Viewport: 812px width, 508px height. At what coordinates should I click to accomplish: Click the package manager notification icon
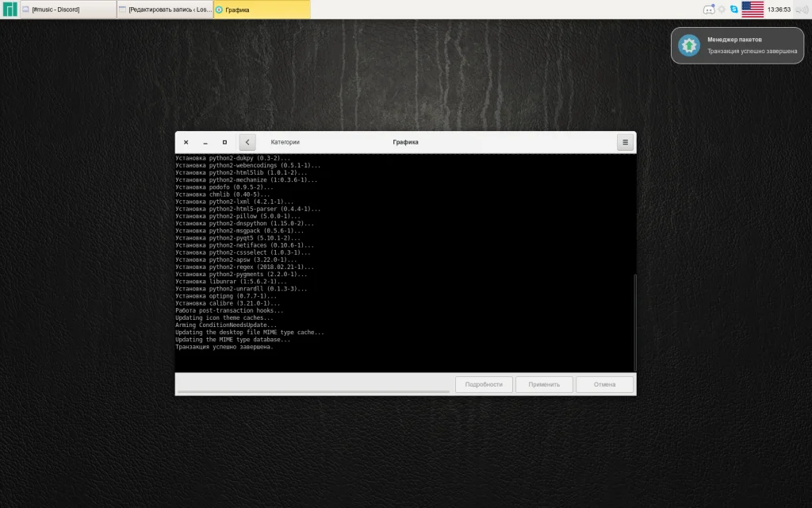[689, 45]
